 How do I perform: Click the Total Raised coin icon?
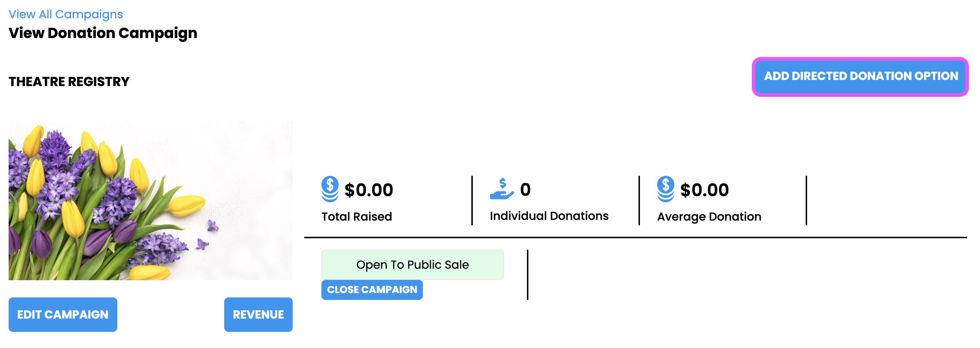(329, 189)
